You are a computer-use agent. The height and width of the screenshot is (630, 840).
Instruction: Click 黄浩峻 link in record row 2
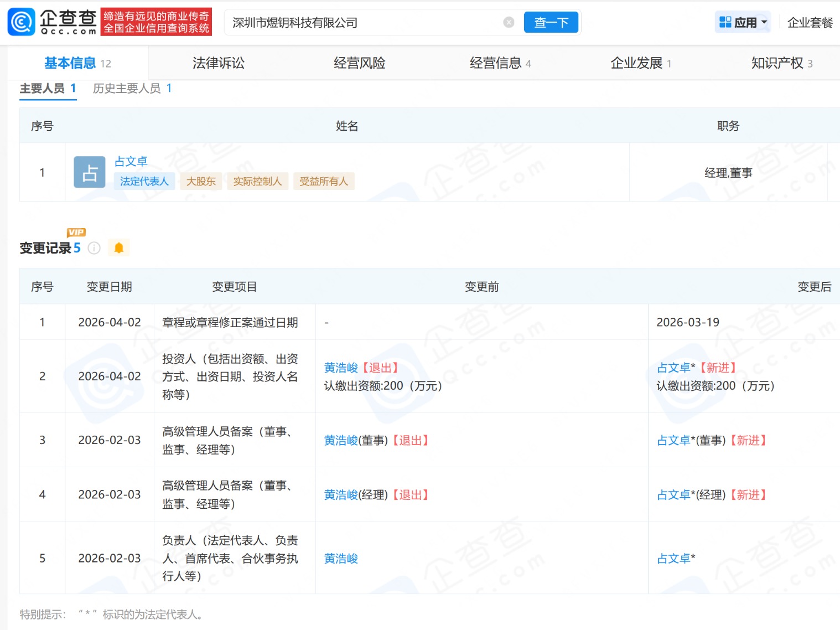pos(341,368)
